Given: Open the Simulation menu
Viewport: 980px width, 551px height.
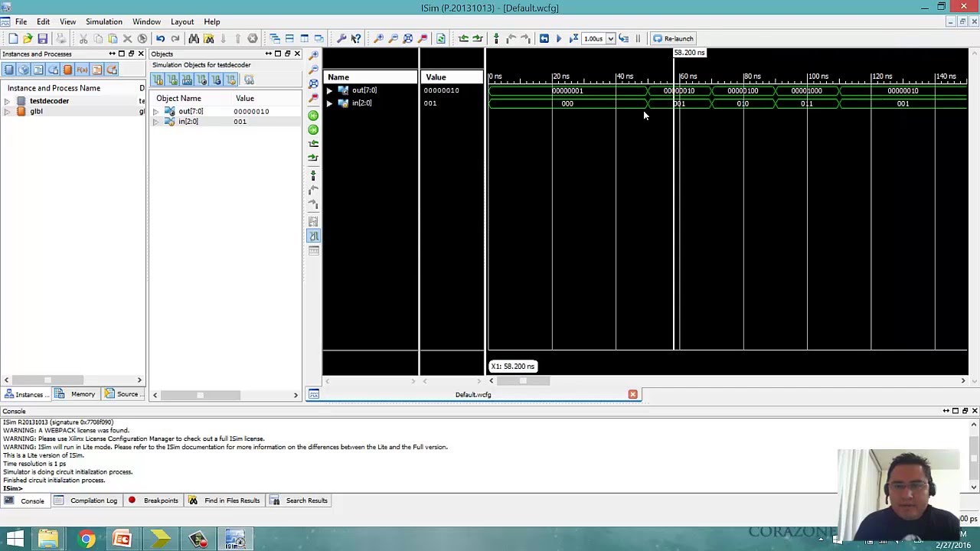Looking at the screenshot, I should click(x=103, y=21).
